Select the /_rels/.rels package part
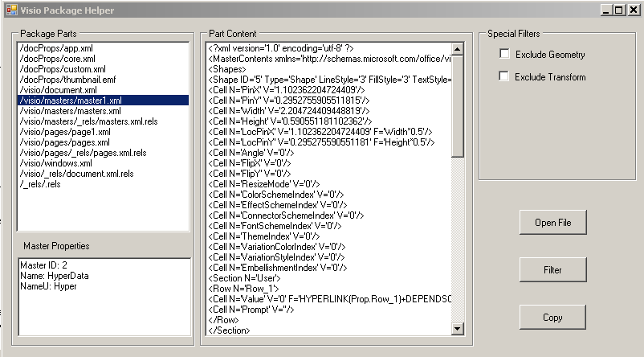This screenshot has width=644, height=357. click(x=103, y=184)
